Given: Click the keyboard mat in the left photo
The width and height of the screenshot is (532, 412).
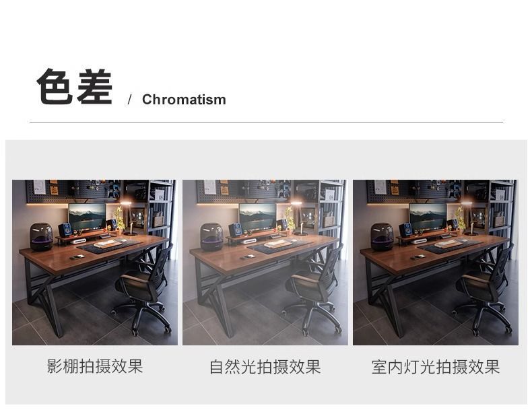Looking at the screenshot, I should pyautogui.click(x=108, y=246).
